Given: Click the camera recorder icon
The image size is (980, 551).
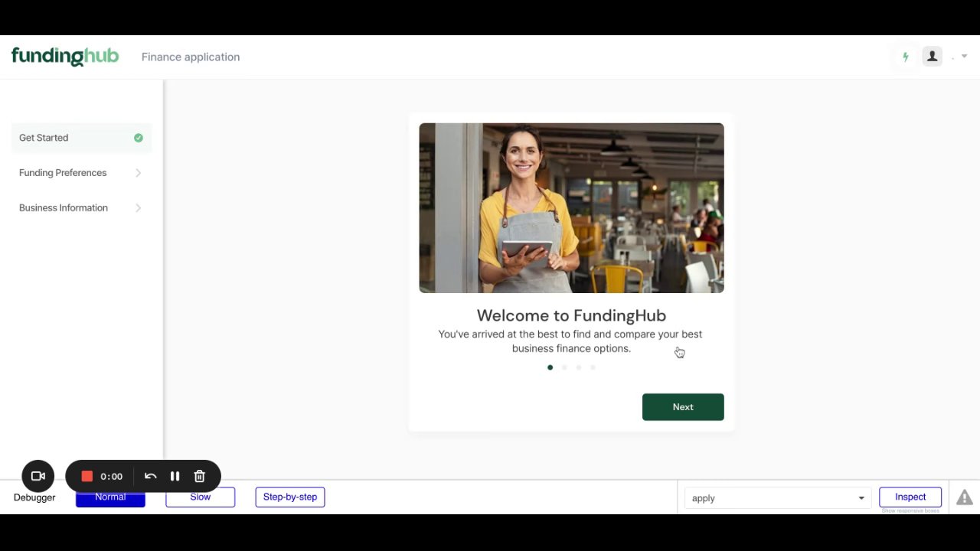Looking at the screenshot, I should 38,476.
